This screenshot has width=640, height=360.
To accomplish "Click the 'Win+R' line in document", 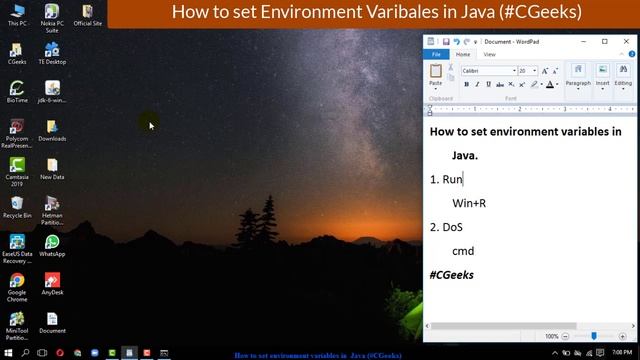I will click(469, 203).
